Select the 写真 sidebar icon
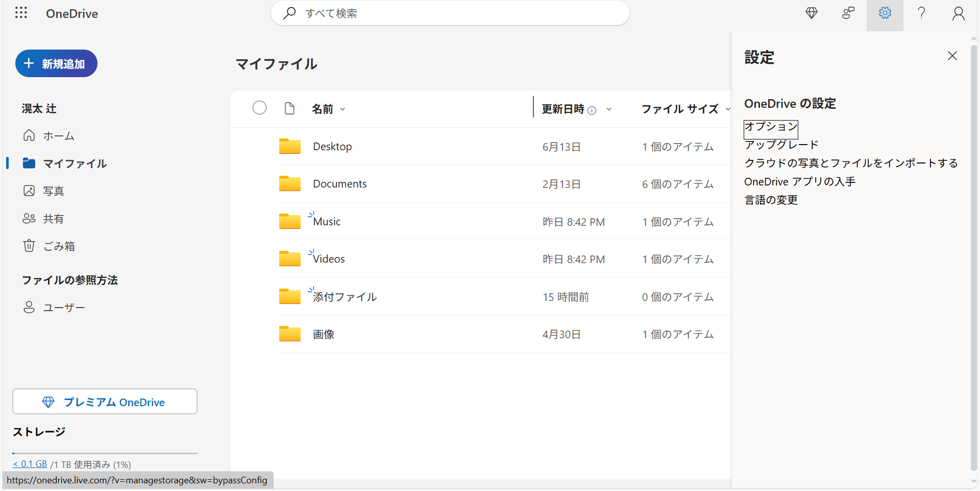Image resolution: width=980 pixels, height=491 pixels. tap(29, 191)
